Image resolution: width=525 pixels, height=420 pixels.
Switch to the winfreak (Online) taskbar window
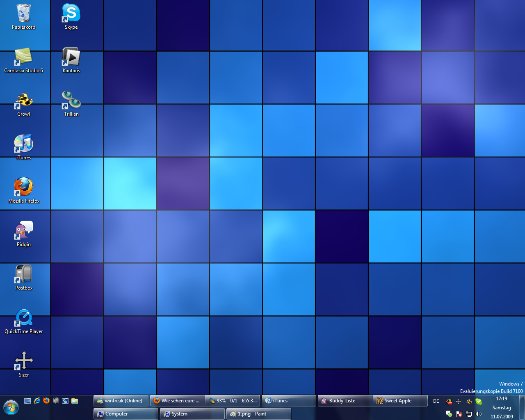point(121,401)
